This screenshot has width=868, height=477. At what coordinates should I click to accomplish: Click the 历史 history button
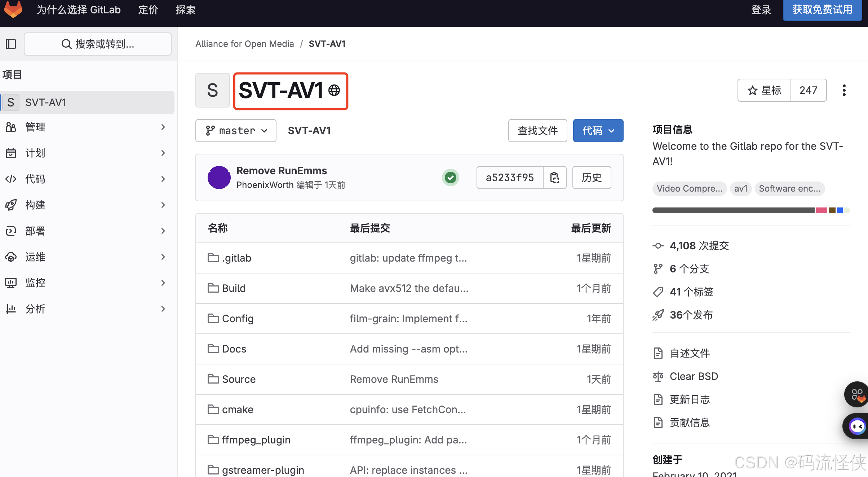click(x=592, y=178)
